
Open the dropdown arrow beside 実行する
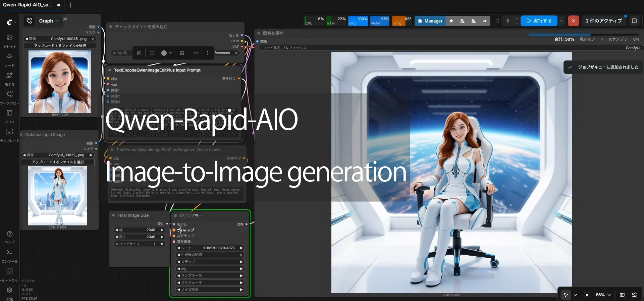click(x=561, y=21)
